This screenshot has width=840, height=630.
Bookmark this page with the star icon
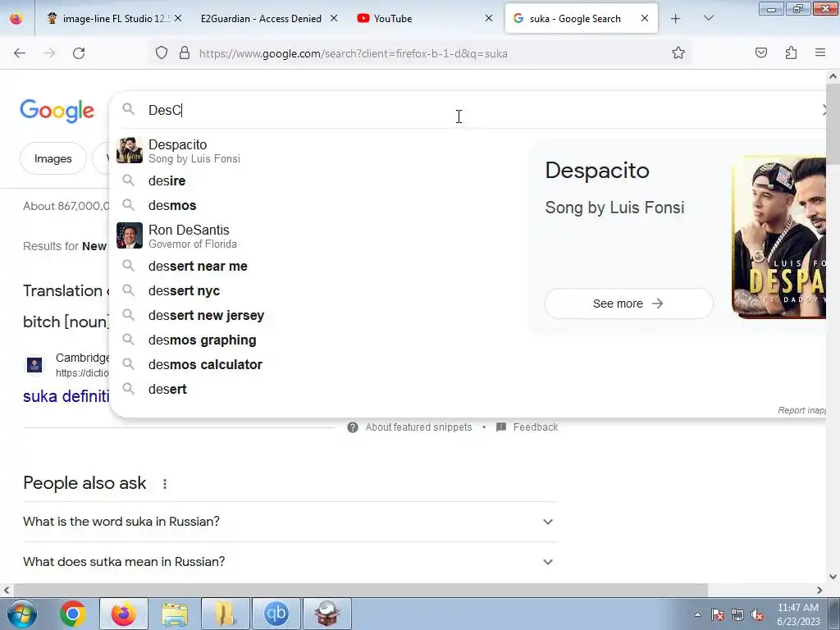point(678,52)
